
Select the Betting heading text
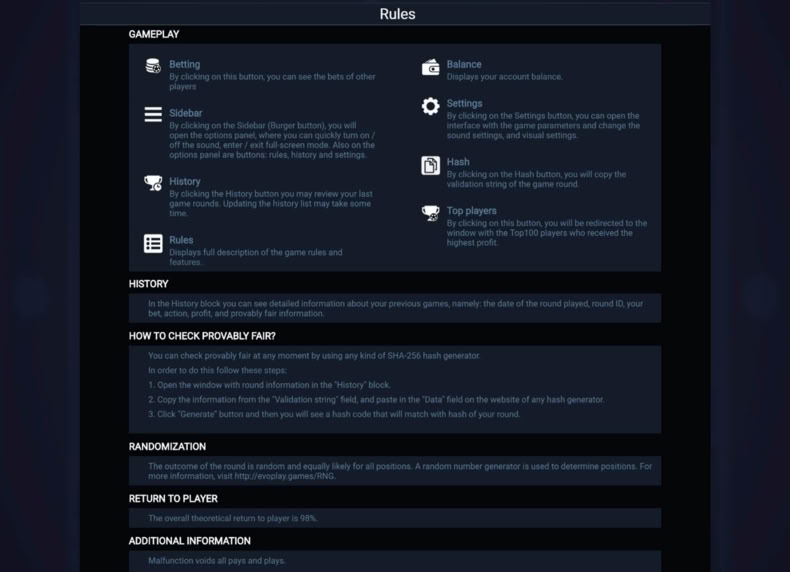tap(184, 65)
